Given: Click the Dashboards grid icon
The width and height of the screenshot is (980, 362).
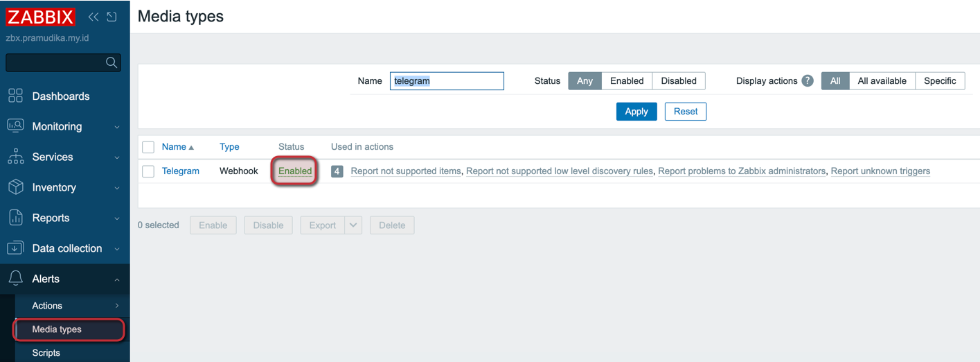Looking at the screenshot, I should tap(15, 96).
